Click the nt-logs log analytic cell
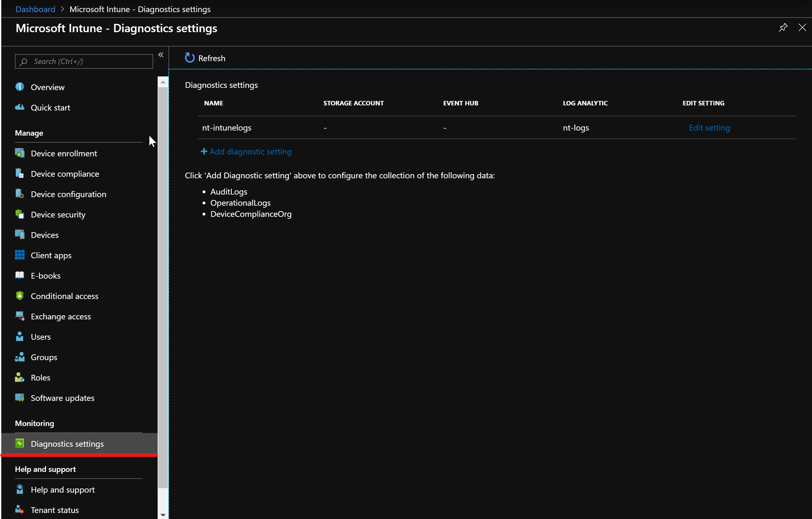This screenshot has width=812, height=519. point(576,127)
